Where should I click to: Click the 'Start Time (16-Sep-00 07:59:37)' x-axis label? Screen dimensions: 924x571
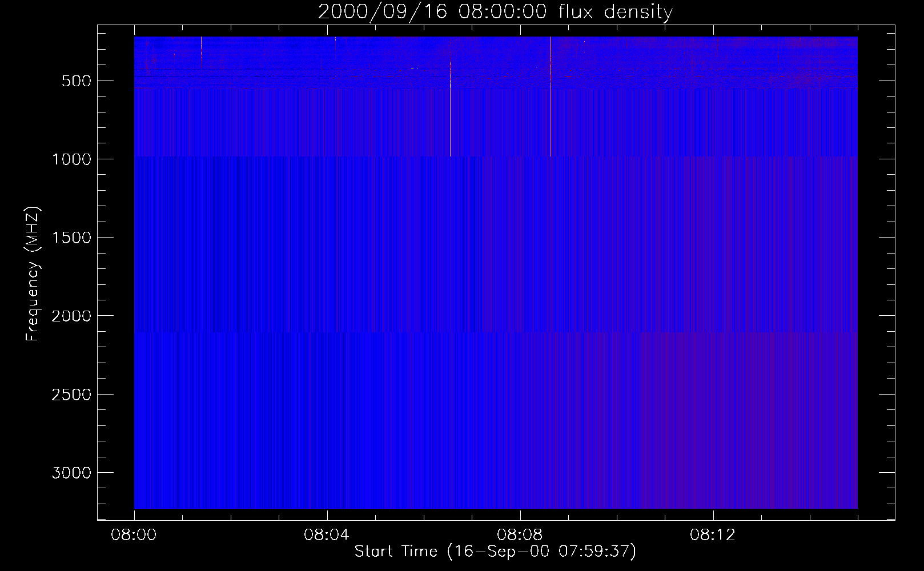(495, 552)
